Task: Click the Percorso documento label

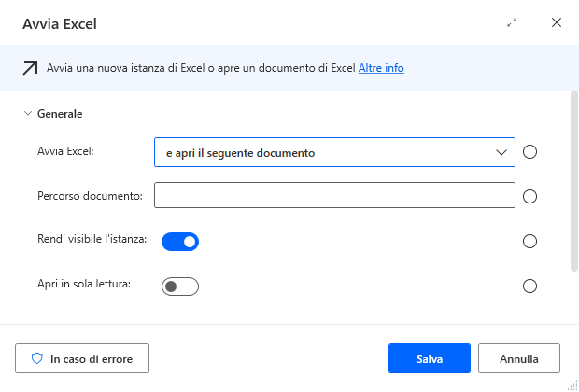Action: click(x=90, y=196)
